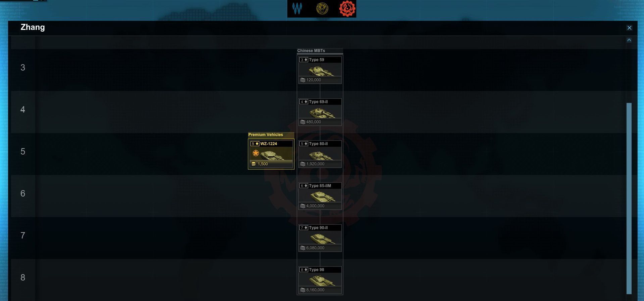Click the Type 98 price 8,160,000
The height and width of the screenshot is (301, 644).
tap(315, 290)
